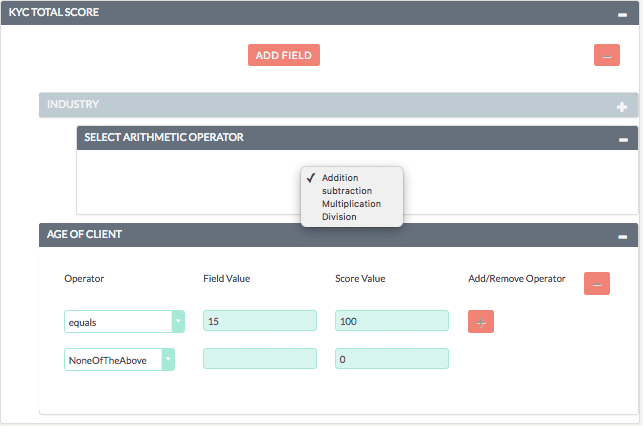The height and width of the screenshot is (426, 643).
Task: Collapse the Age of Client panel
Action: (x=622, y=237)
